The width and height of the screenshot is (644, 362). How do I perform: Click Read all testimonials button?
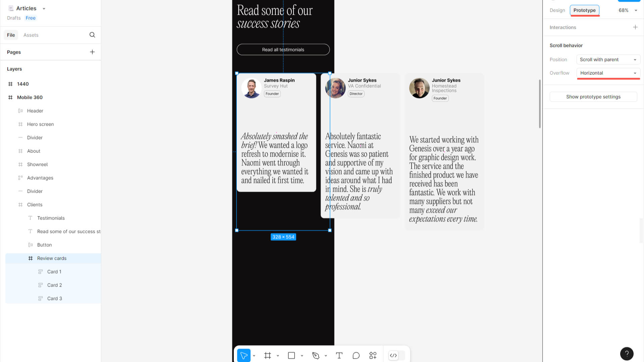[283, 50]
